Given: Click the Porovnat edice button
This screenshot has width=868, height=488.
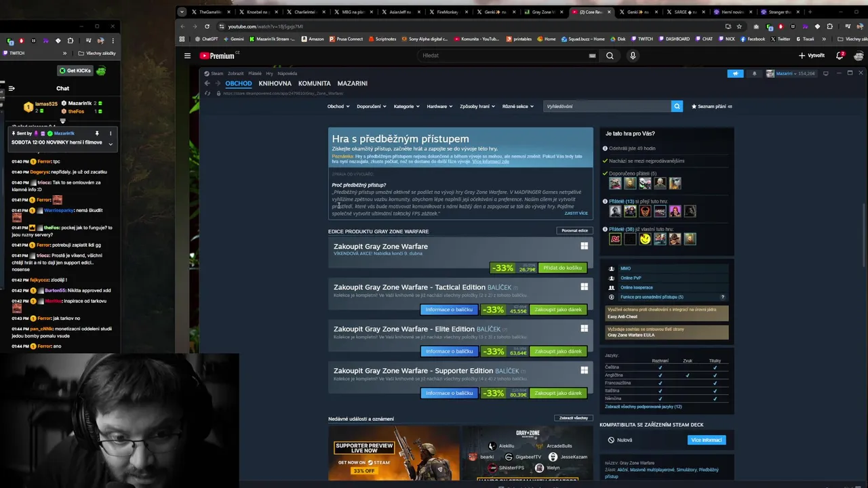Looking at the screenshot, I should tap(574, 230).
